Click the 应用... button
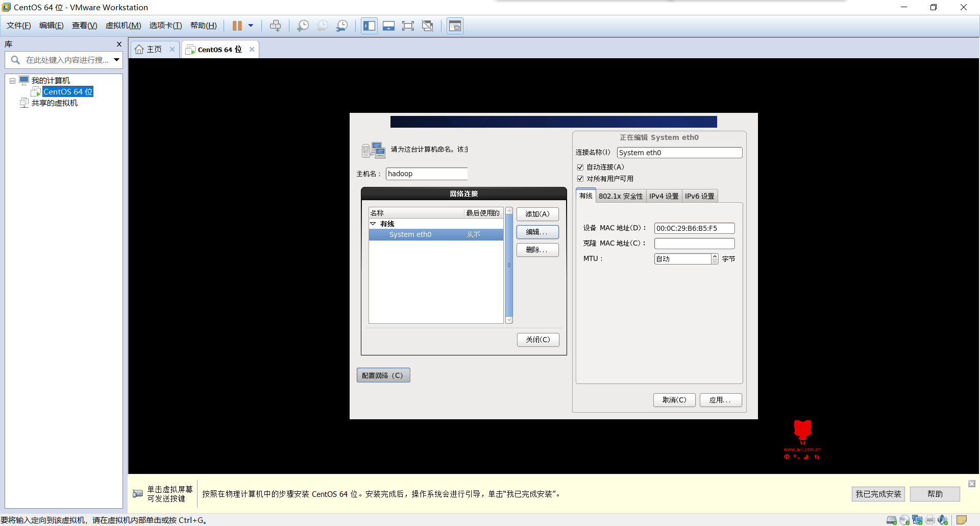Viewport: 980px width, 526px height. coord(721,400)
